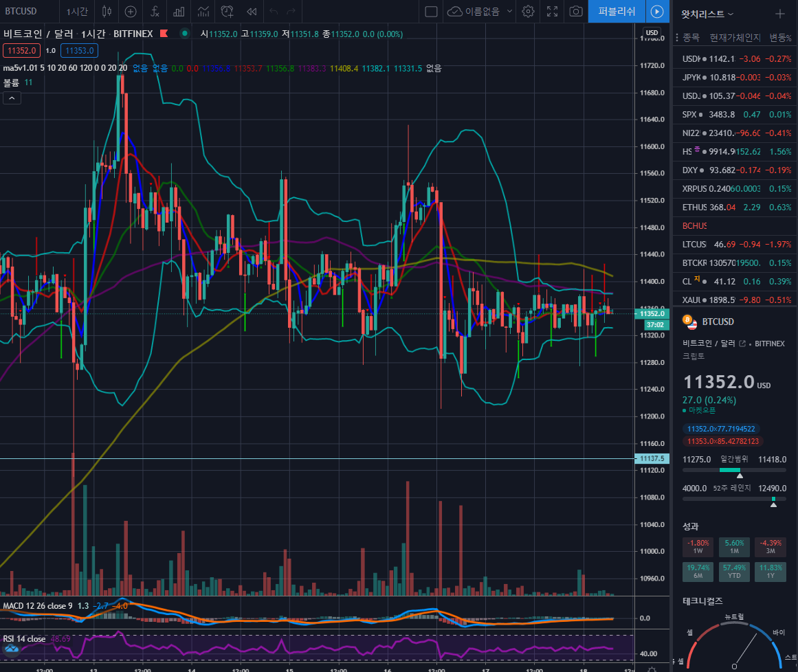Open the 1시간 interval dropdown
The width and height of the screenshot is (798, 672).
pos(77,11)
